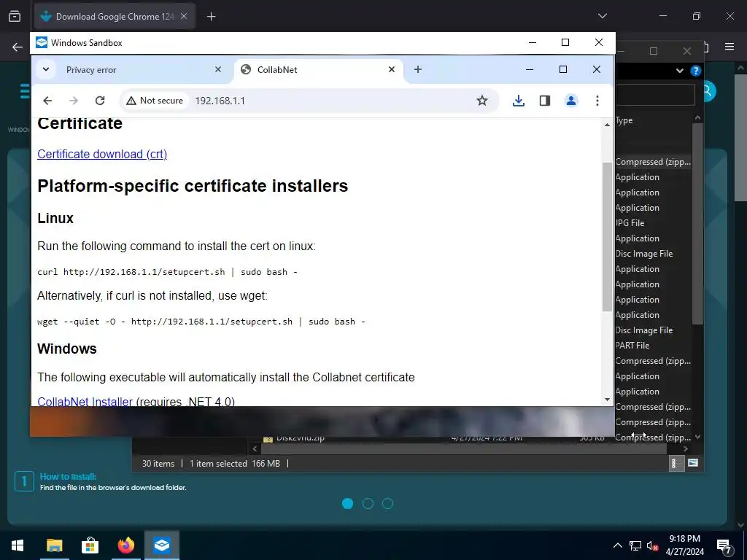Close the Privacy error tab
The width and height of the screenshot is (747, 560).
[218, 69]
